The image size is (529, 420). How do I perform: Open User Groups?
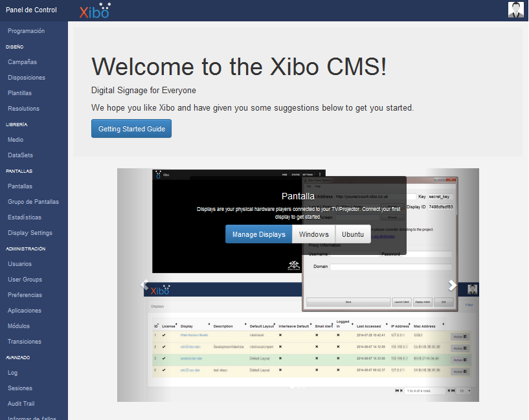pos(25,280)
